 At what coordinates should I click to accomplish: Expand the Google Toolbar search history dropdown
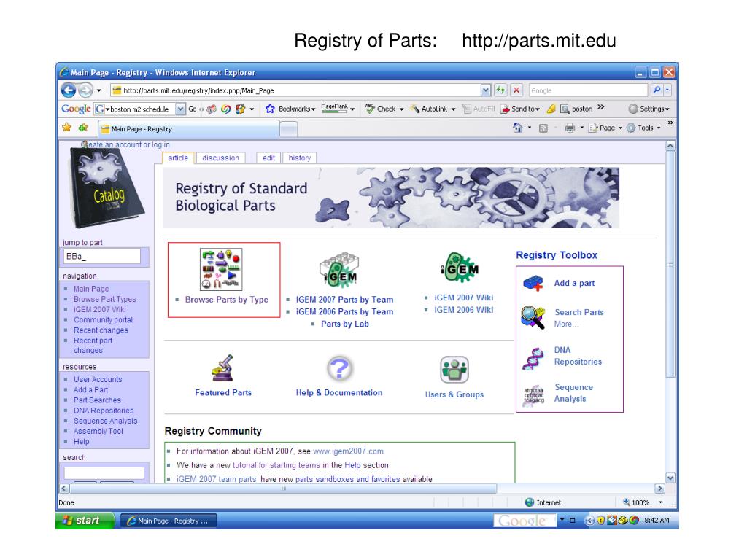181,109
